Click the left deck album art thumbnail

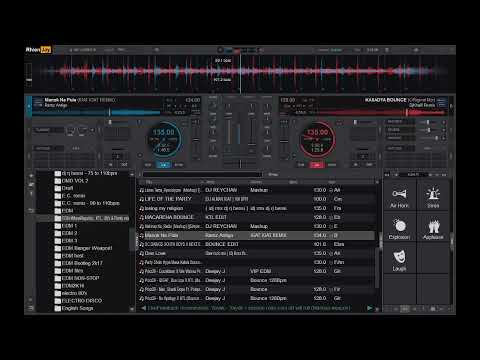pyautogui.click(x=38, y=102)
